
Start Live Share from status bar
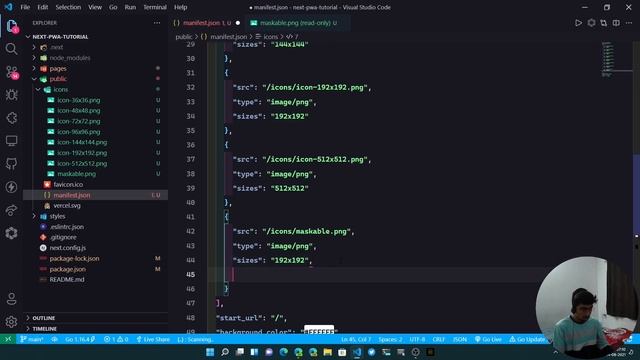pyautogui.click(x=153, y=339)
